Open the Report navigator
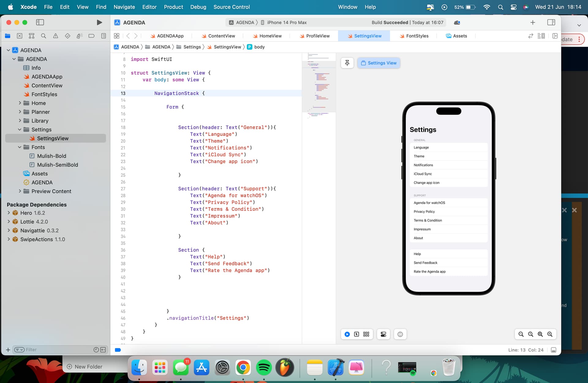This screenshot has height=383, width=588. [x=104, y=36]
